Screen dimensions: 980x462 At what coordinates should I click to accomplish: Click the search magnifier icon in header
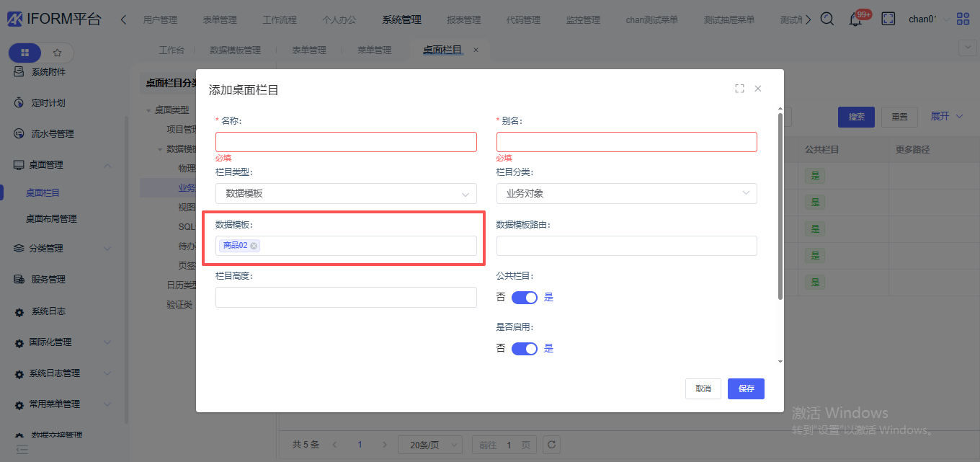tap(827, 19)
